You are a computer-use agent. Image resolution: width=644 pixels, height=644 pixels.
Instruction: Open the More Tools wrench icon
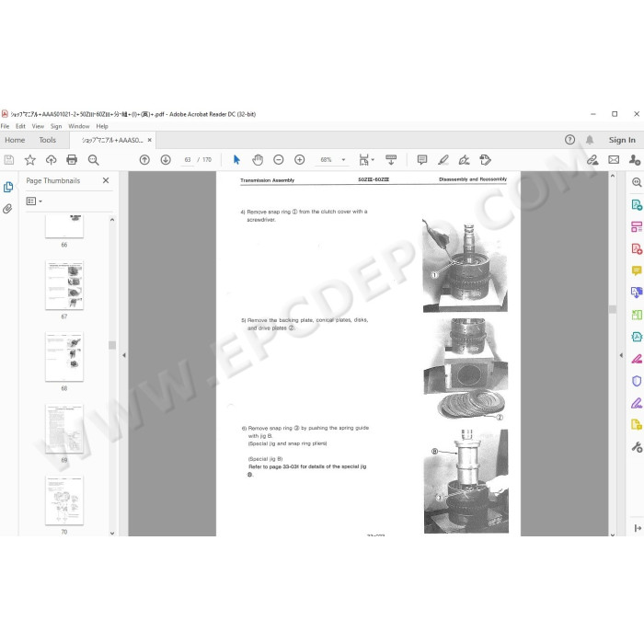pyautogui.click(x=637, y=447)
